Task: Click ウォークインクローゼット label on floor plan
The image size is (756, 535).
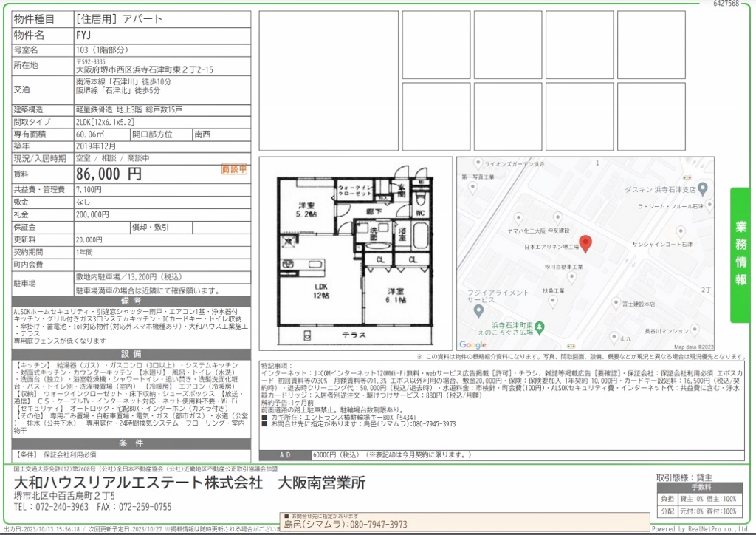Action: pyautogui.click(x=354, y=190)
